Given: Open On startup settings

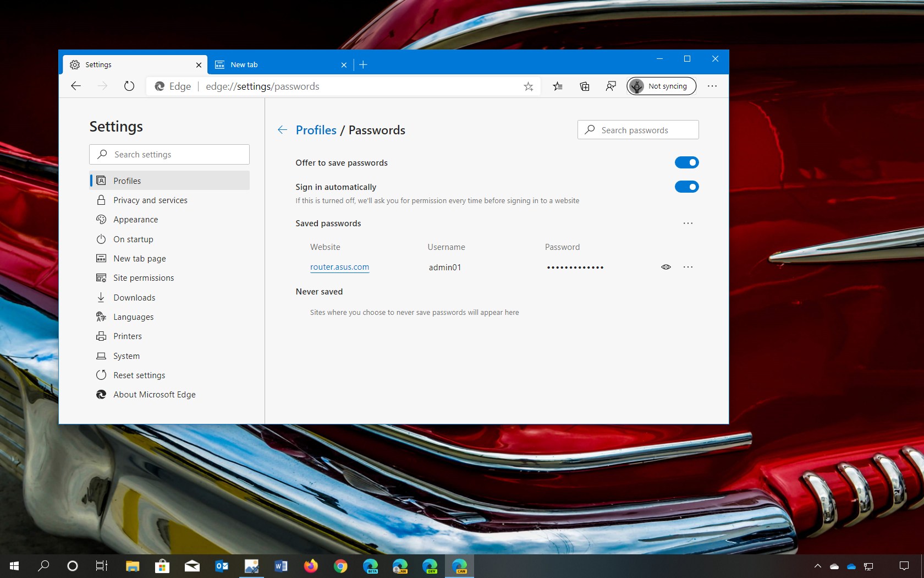Looking at the screenshot, I should [x=169, y=239].
